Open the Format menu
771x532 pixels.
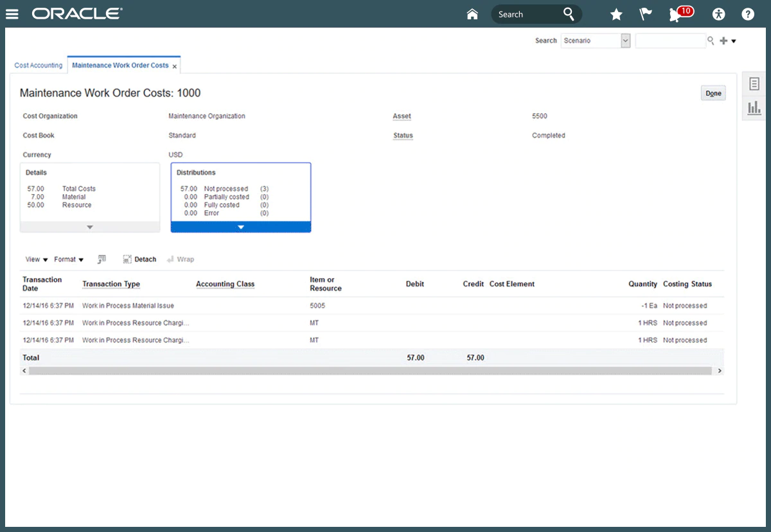pyautogui.click(x=69, y=260)
